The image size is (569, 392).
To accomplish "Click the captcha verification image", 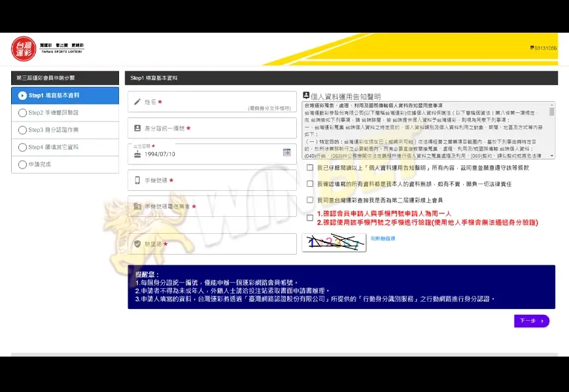I will (x=334, y=242).
